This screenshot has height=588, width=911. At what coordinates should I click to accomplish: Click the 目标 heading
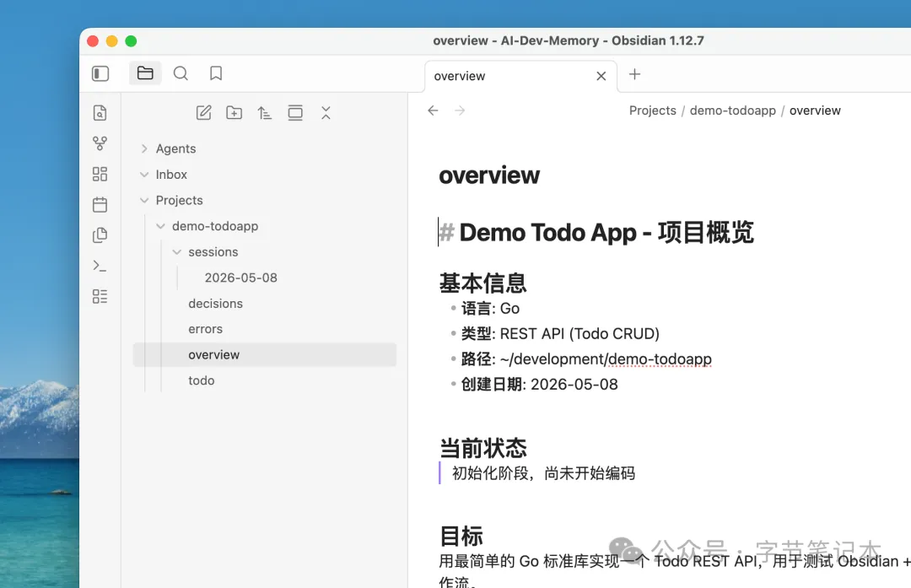pos(461,536)
